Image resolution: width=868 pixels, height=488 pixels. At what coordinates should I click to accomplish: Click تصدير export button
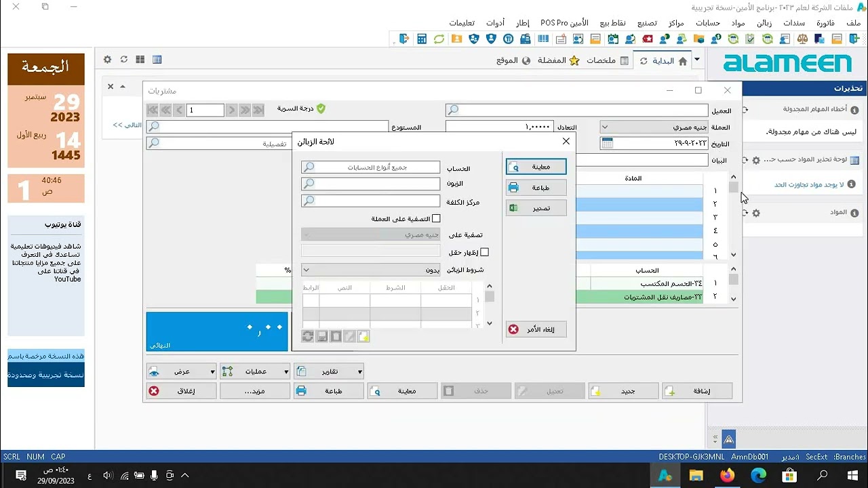coord(536,208)
